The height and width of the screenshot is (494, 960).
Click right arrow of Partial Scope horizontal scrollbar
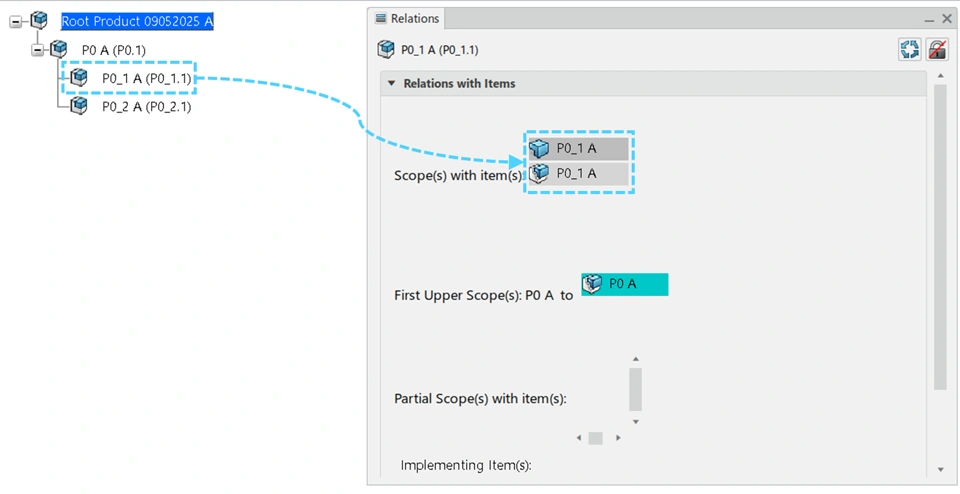618,438
